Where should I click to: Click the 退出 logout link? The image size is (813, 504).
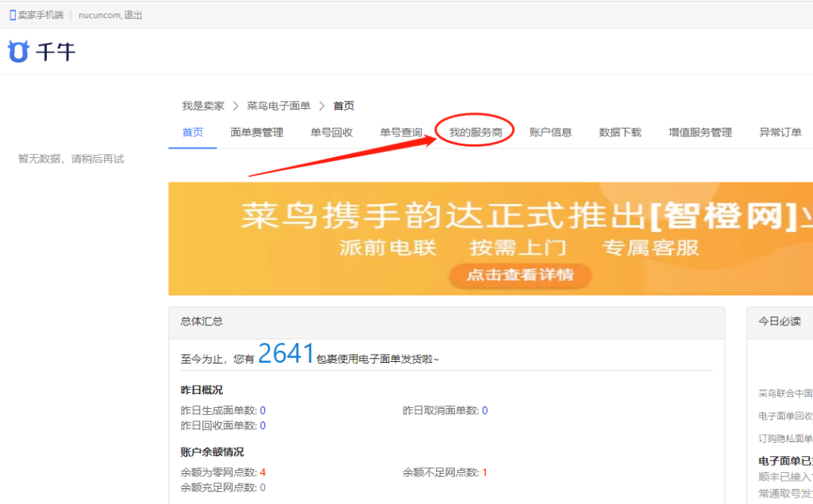(133, 15)
